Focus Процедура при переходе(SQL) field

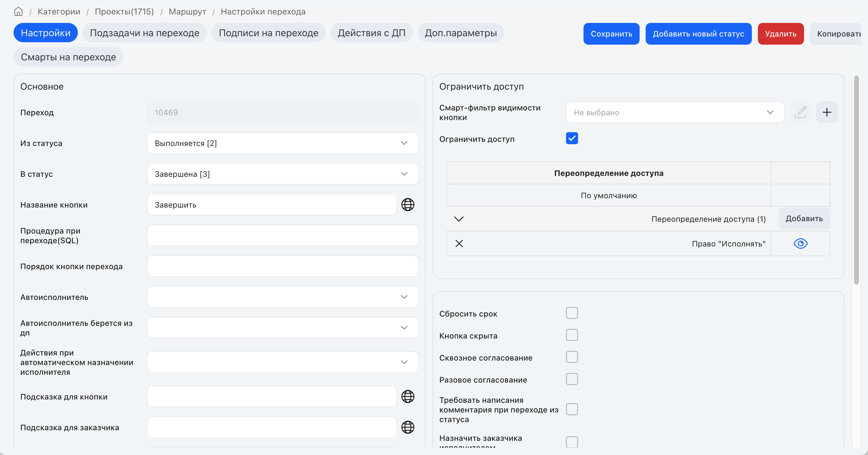(283, 235)
